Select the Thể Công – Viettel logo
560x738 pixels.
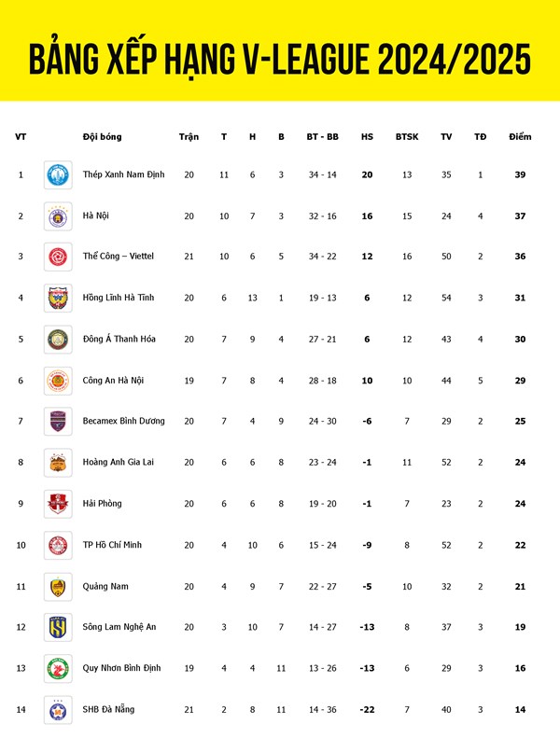click(58, 257)
